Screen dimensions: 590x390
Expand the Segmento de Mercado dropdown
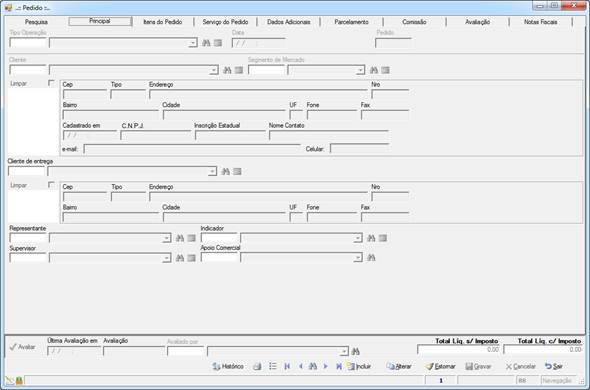tap(360, 70)
